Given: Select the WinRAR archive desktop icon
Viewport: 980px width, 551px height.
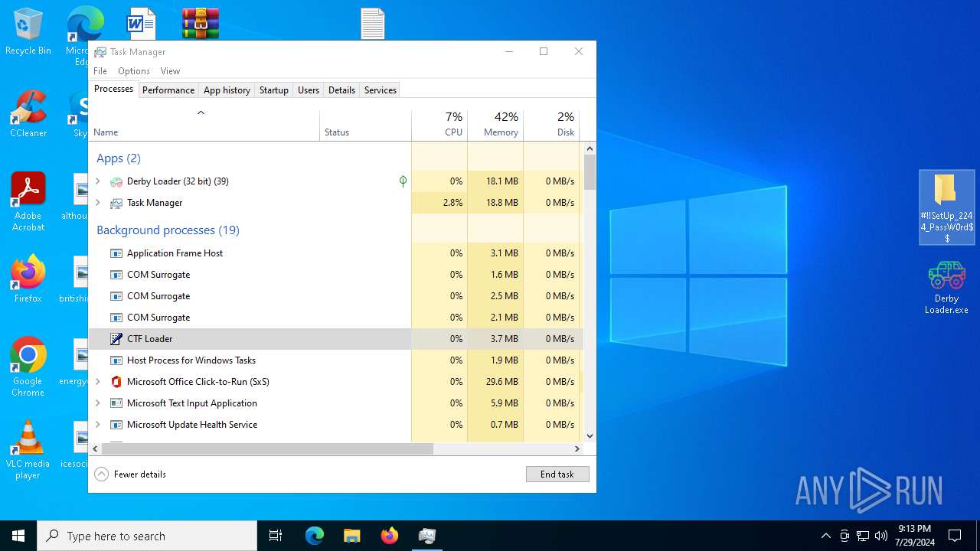Looking at the screenshot, I should pos(201,24).
